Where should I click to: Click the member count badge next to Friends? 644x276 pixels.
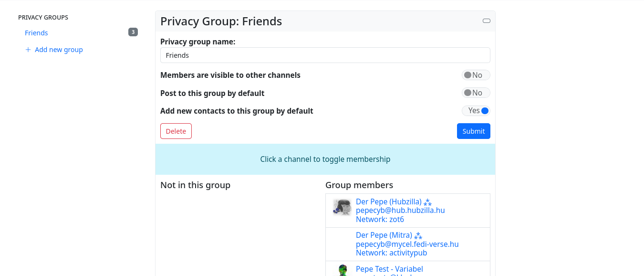coord(133,32)
